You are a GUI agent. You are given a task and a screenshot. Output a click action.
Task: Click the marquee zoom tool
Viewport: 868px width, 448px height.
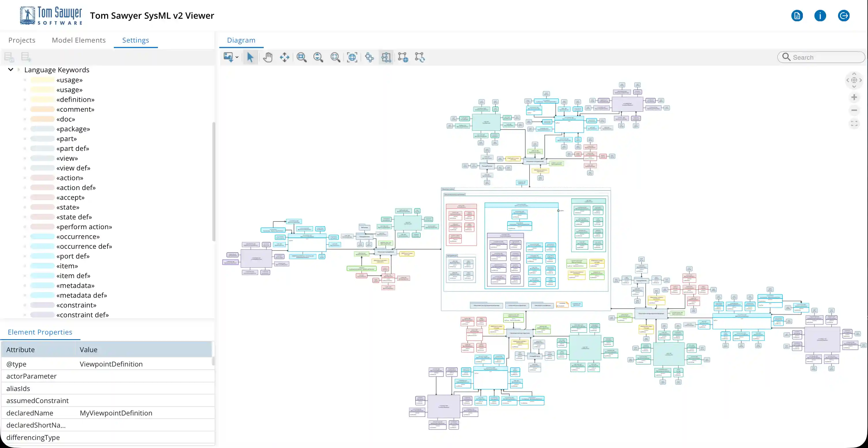point(301,57)
